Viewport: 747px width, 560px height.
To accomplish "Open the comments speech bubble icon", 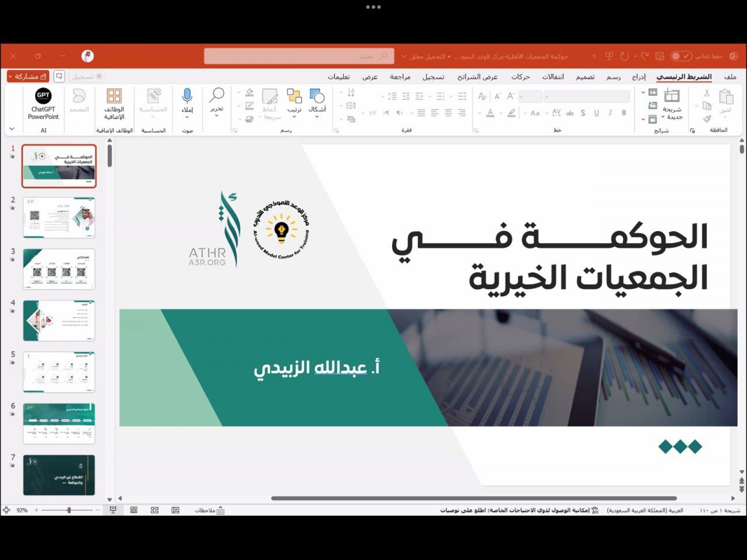I will [x=59, y=76].
